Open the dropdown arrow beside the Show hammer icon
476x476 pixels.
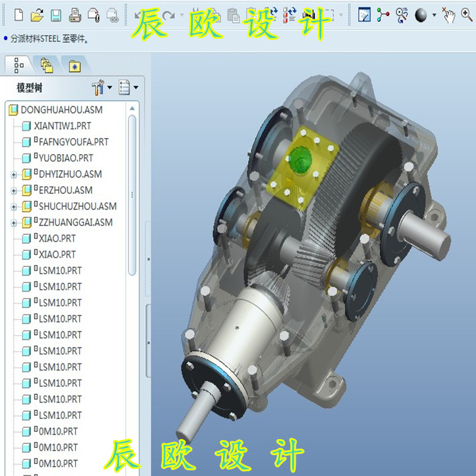point(109,87)
